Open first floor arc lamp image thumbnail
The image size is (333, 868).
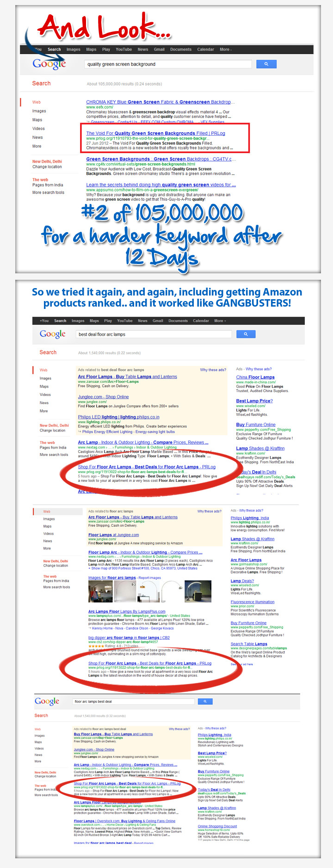click(99, 592)
